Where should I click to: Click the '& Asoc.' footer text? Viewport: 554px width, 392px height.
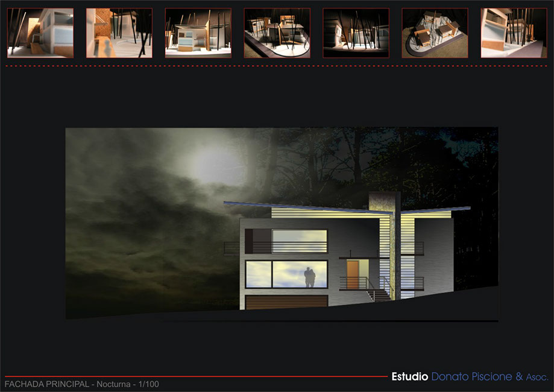point(532,378)
